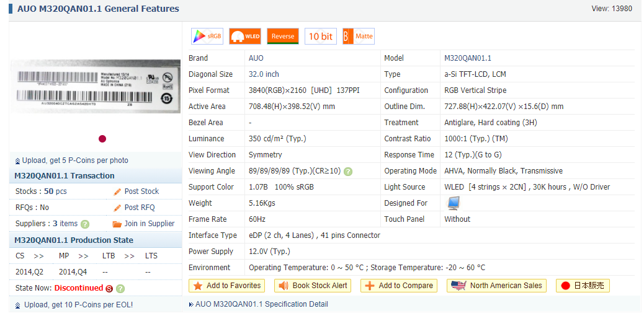Click the M320QAN01.1 Transaction header
Viewport: 644px width, 316px height.
point(65,175)
